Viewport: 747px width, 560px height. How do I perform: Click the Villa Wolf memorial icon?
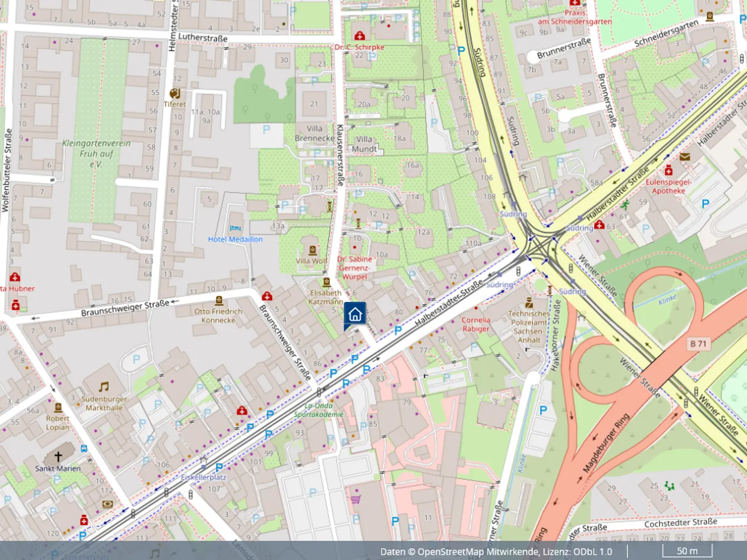point(312,250)
